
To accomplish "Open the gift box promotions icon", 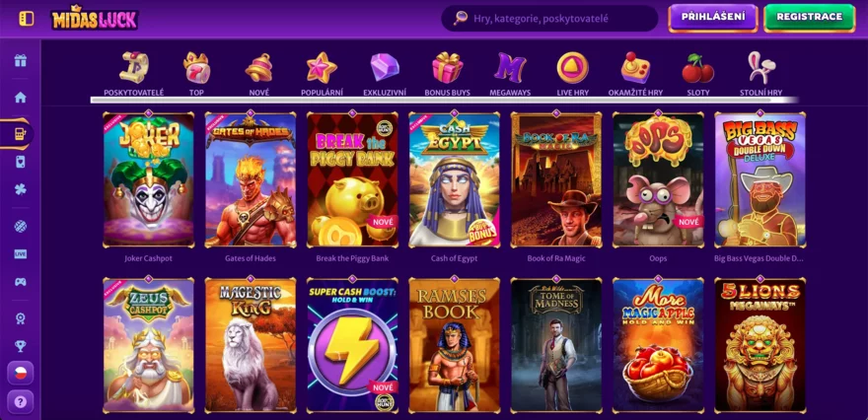I will point(21,60).
